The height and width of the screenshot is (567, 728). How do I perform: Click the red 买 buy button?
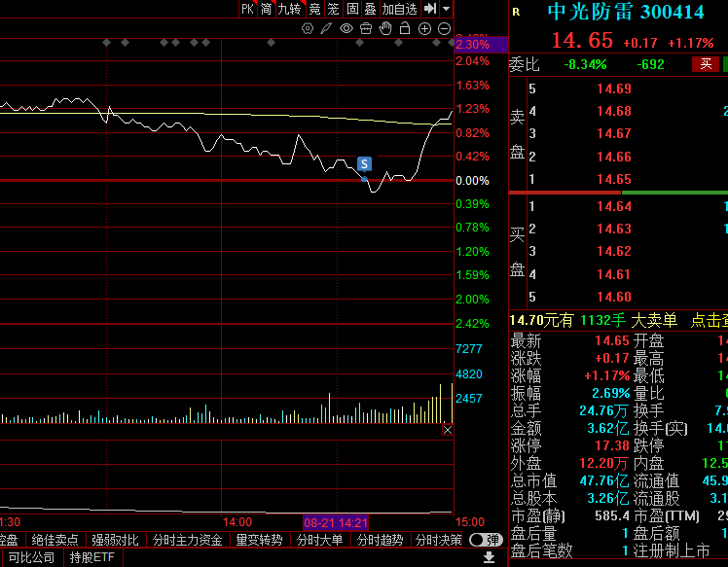[x=706, y=64]
